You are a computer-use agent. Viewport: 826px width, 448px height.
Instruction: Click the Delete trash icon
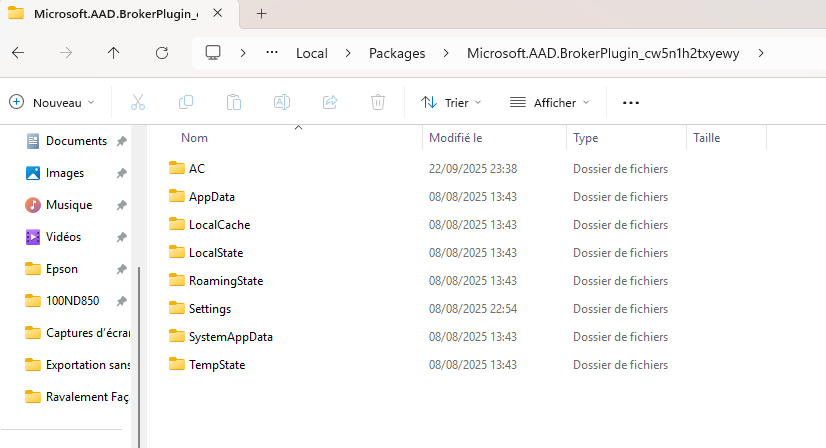point(378,102)
